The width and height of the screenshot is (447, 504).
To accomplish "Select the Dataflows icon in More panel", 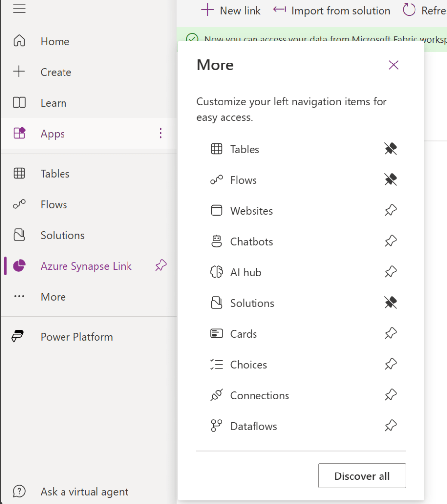I will pyautogui.click(x=217, y=426).
